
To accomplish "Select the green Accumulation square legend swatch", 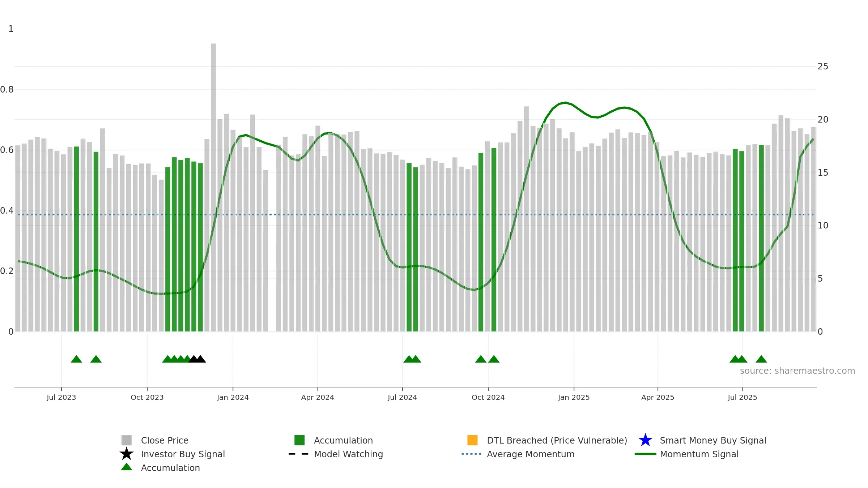I will click(299, 440).
